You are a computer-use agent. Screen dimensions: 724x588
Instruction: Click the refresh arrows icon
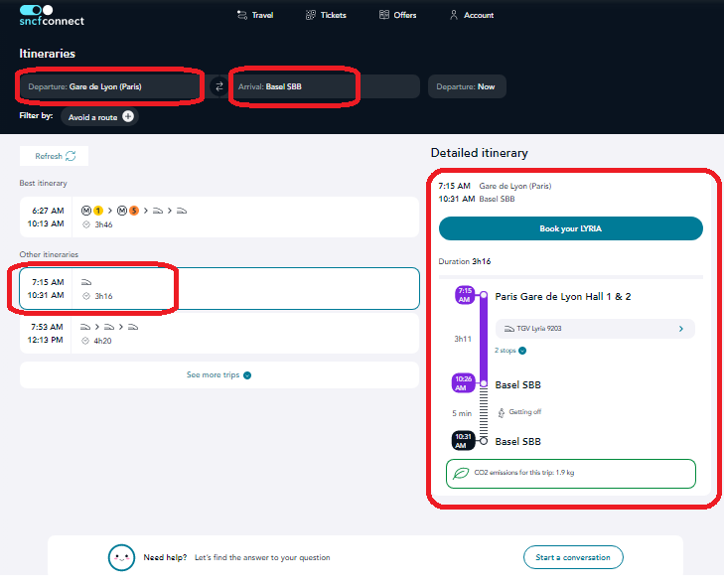71,156
